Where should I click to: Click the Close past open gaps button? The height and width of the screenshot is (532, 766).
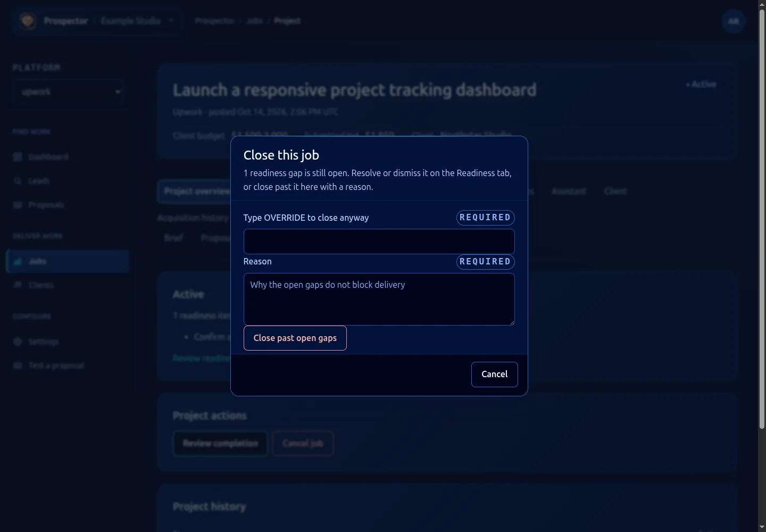(295, 338)
